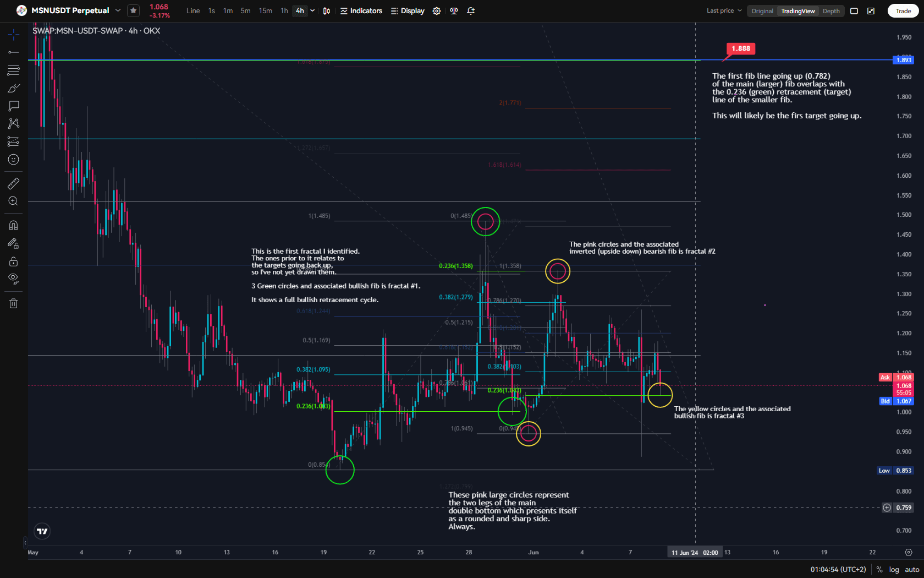
Task: Switch to the Depth chart view
Action: click(831, 11)
